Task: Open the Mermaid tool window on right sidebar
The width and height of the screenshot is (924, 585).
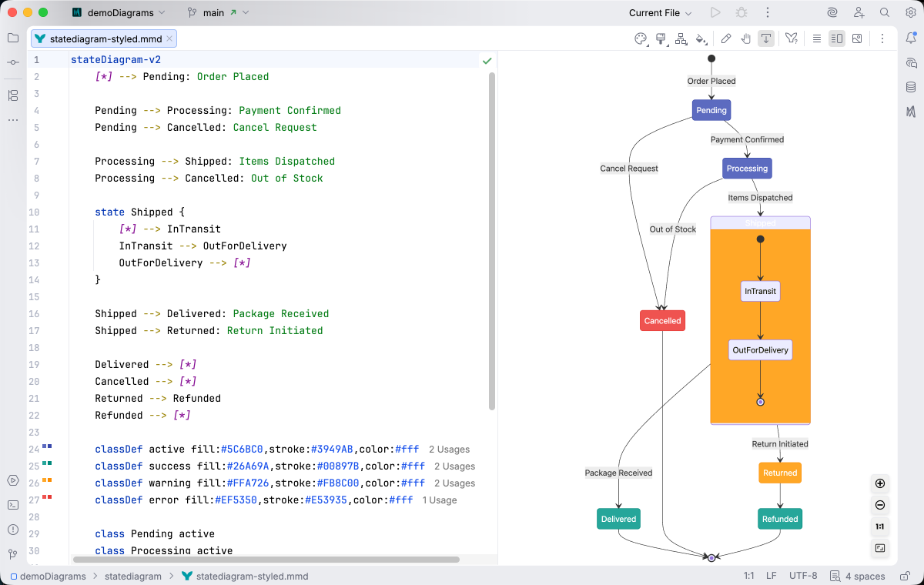Action: 911,112
